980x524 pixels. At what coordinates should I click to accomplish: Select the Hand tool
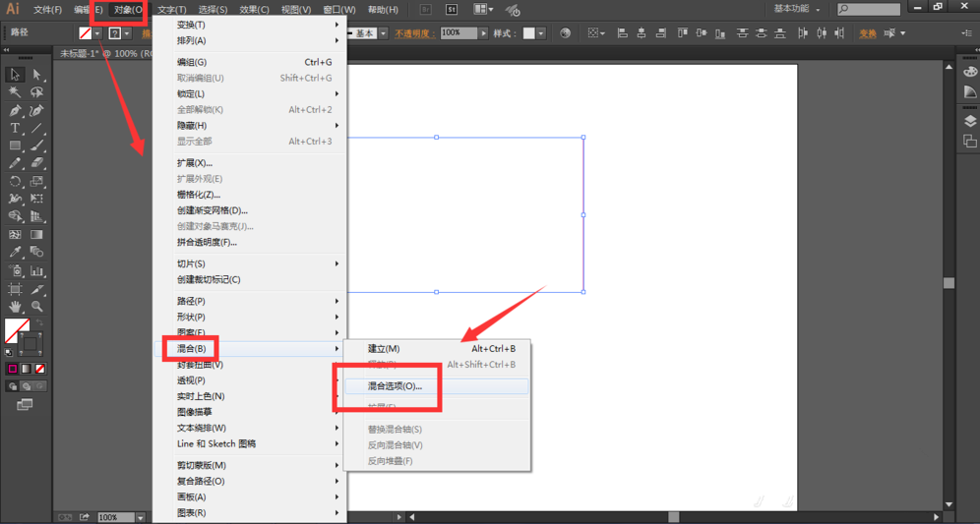(x=15, y=307)
